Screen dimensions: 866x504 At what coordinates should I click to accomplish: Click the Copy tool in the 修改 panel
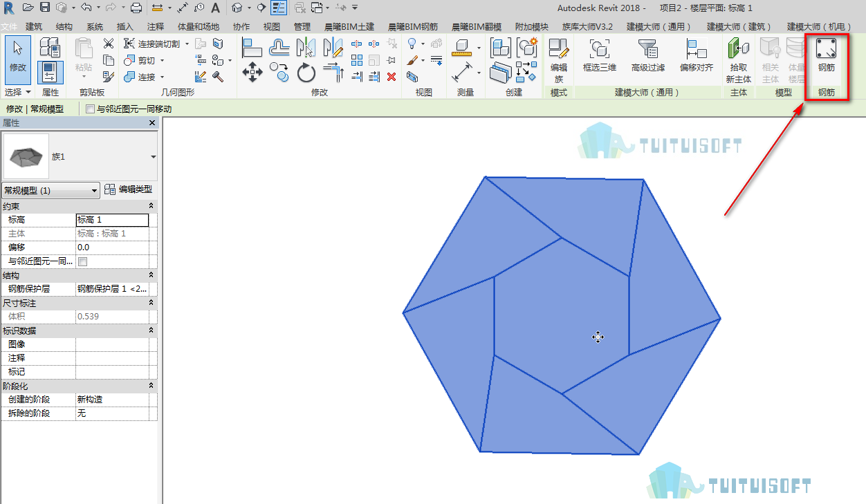279,72
